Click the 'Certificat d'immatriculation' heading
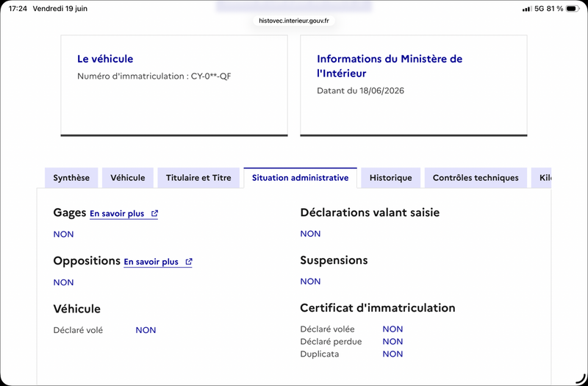This screenshot has width=588, height=386. pos(378,308)
